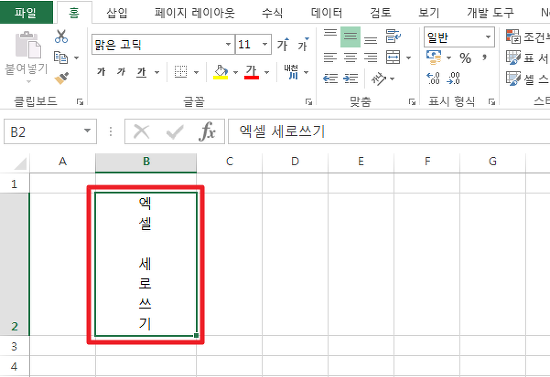Click the Wrap Text icon
This screenshot has width=550, height=377.
click(x=393, y=36)
